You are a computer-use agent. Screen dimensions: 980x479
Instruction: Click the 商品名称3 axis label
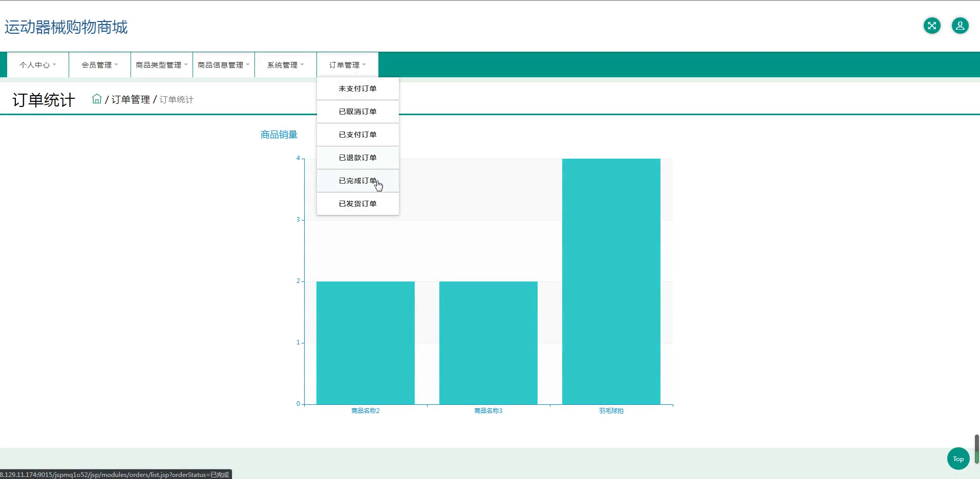coord(488,411)
